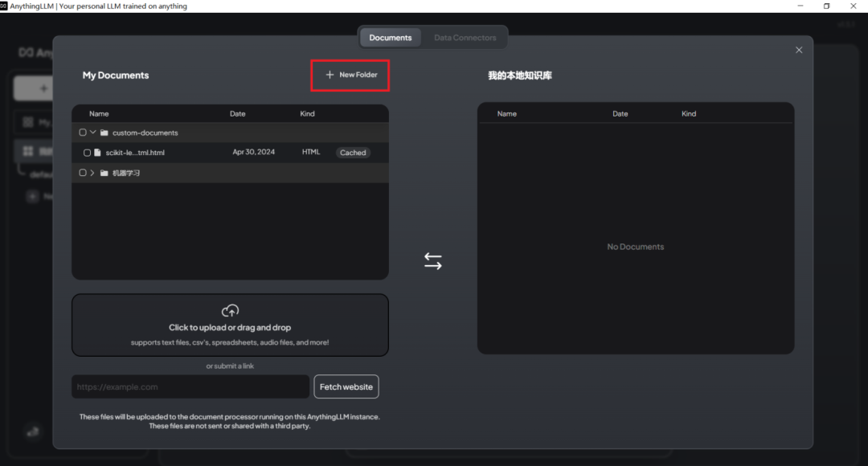868x466 pixels.
Task: Click the No Documents placeholder text
Action: [x=636, y=247]
